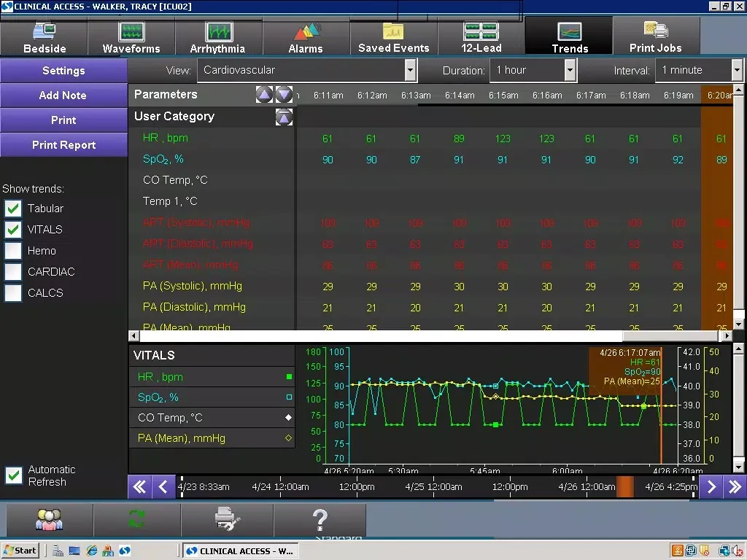Viewport: 747px width, 560px height.
Task: Disable the Automatic Refresh checkbox
Action: click(13, 475)
